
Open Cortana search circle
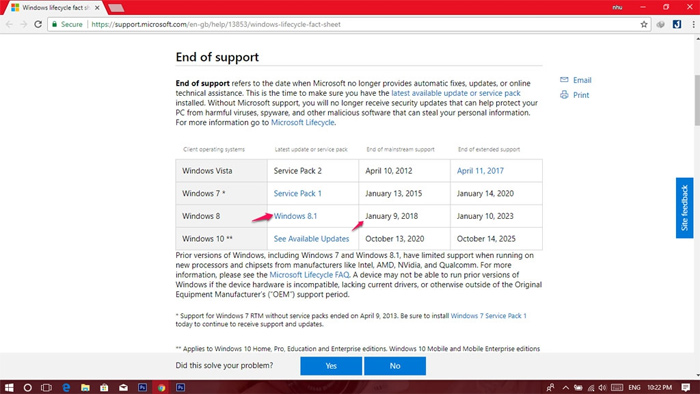28,387
